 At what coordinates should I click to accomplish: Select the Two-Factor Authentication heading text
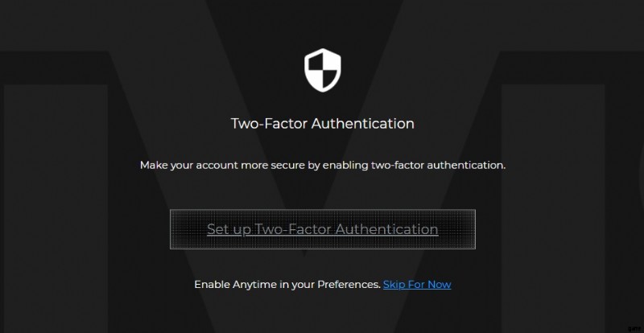[x=322, y=124]
